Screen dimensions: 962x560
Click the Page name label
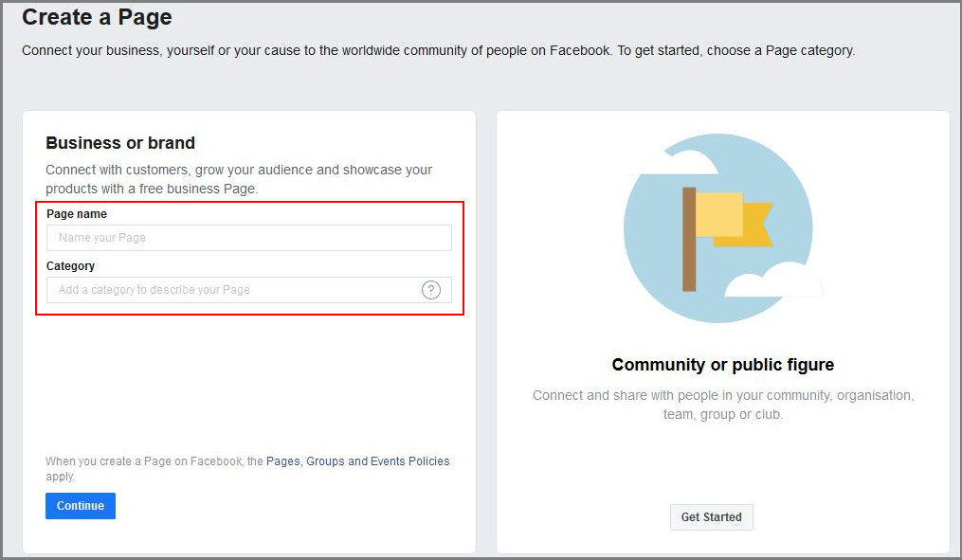click(x=77, y=214)
